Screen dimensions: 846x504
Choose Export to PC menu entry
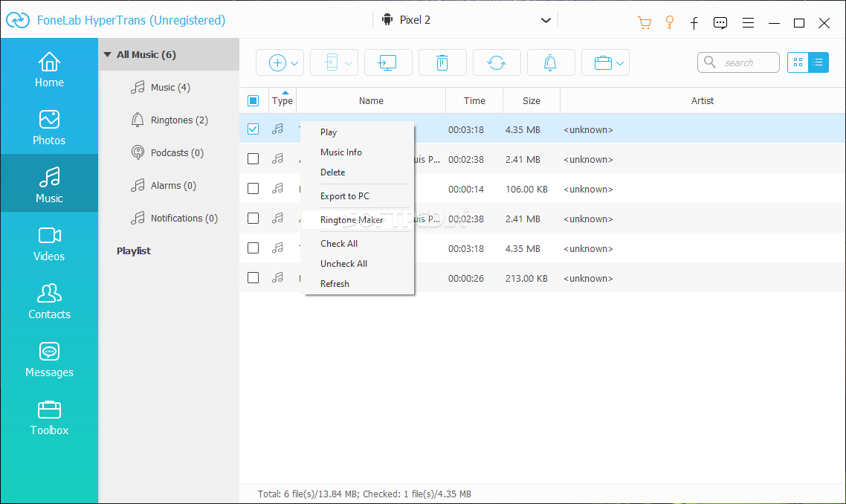click(x=345, y=196)
